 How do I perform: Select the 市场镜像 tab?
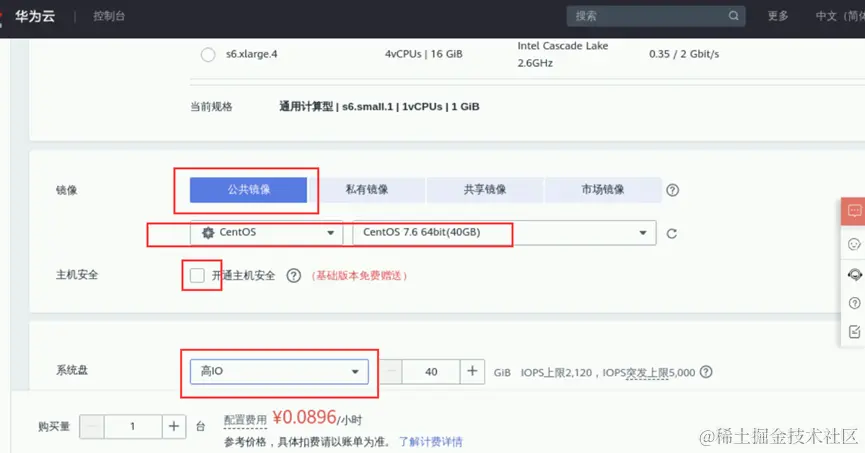click(603, 190)
